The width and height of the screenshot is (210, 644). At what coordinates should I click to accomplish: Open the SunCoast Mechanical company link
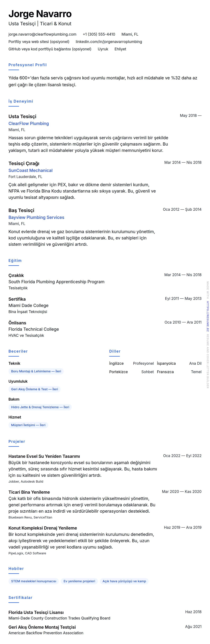coord(30,170)
